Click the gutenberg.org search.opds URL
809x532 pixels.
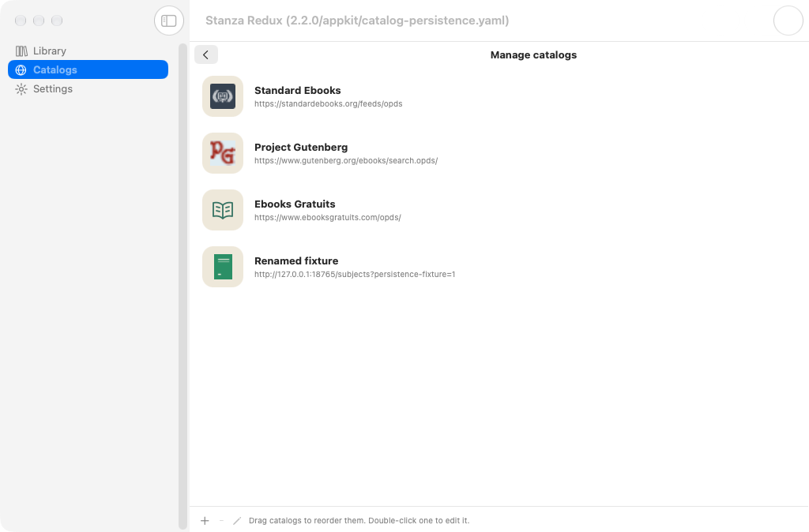[346, 160]
